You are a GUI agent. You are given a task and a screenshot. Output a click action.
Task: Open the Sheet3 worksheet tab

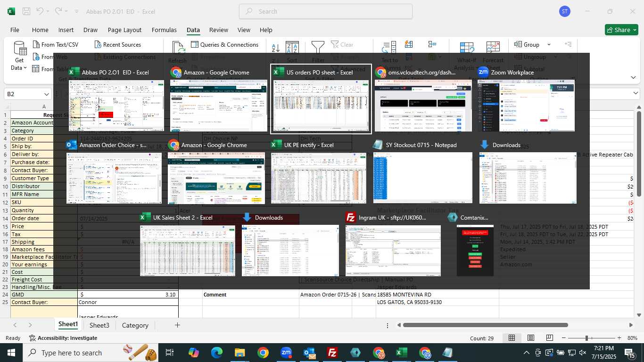pos(99,325)
